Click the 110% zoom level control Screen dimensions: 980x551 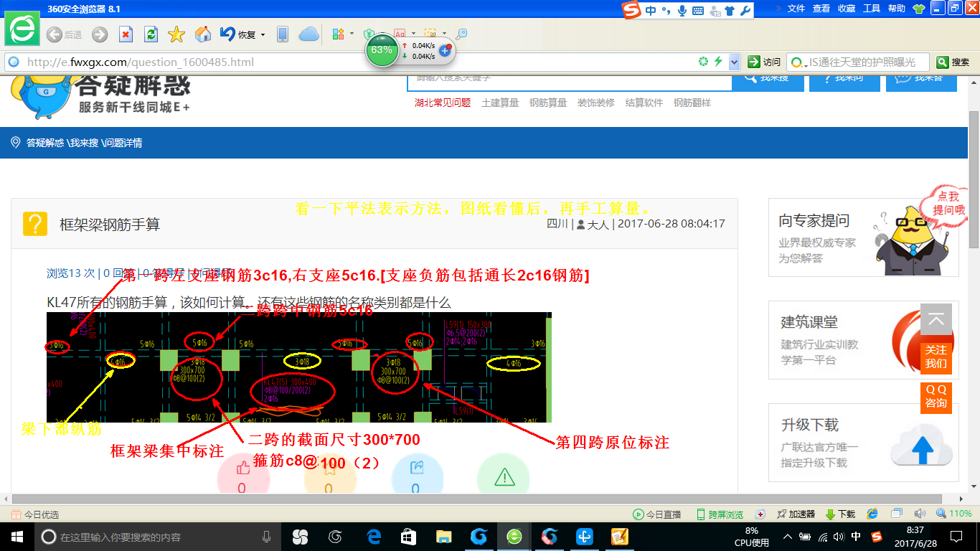[954, 514]
